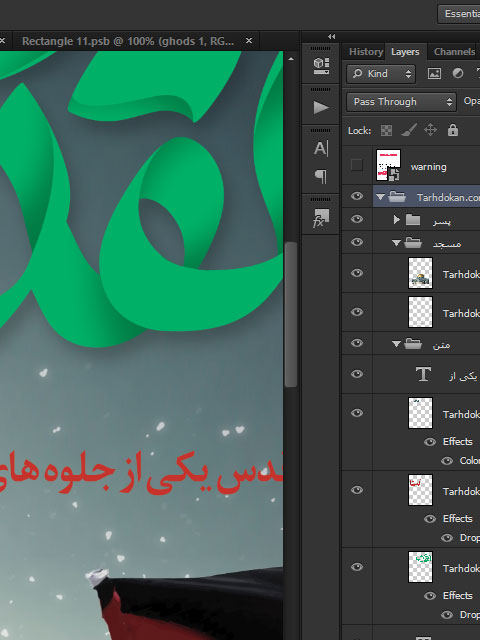
Task: Switch to the History tab
Action: point(365,52)
